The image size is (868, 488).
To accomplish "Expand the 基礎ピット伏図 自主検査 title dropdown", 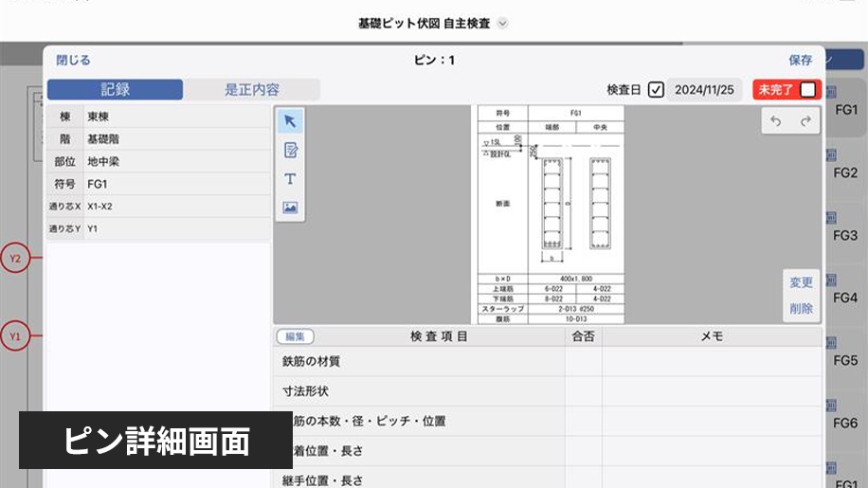I will pos(502,23).
